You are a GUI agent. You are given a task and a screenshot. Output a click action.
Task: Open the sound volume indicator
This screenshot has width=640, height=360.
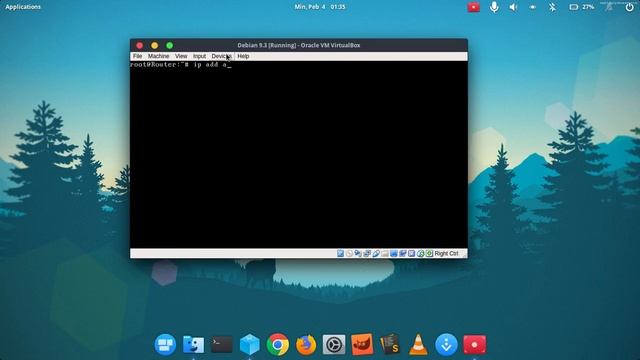point(513,7)
